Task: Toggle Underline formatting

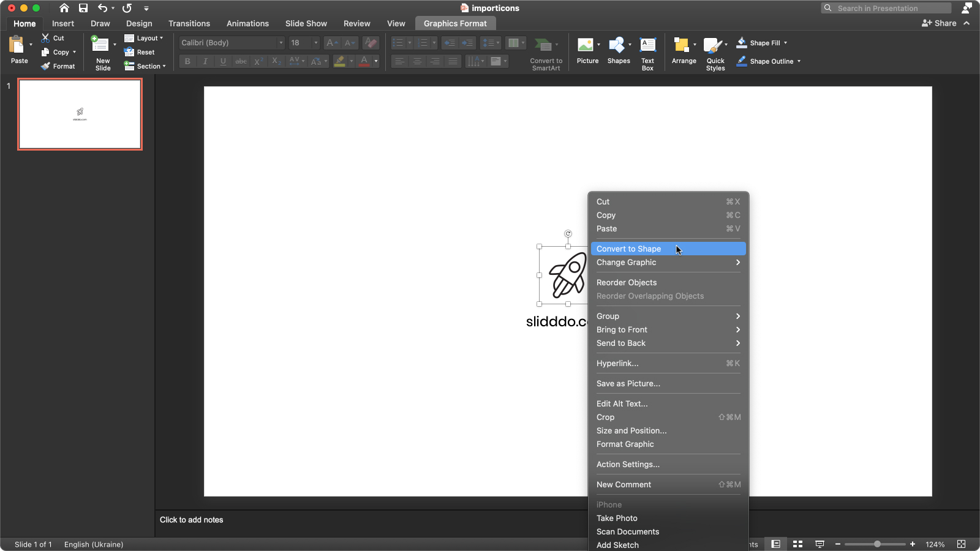Action: click(223, 61)
